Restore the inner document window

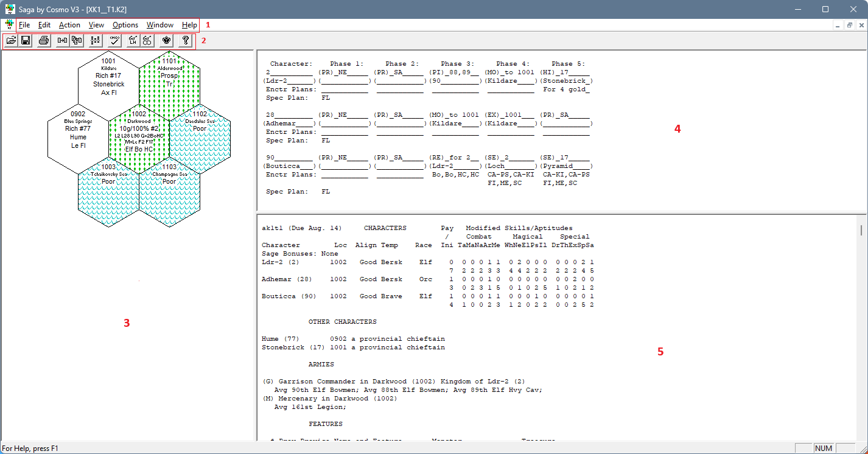tap(849, 25)
